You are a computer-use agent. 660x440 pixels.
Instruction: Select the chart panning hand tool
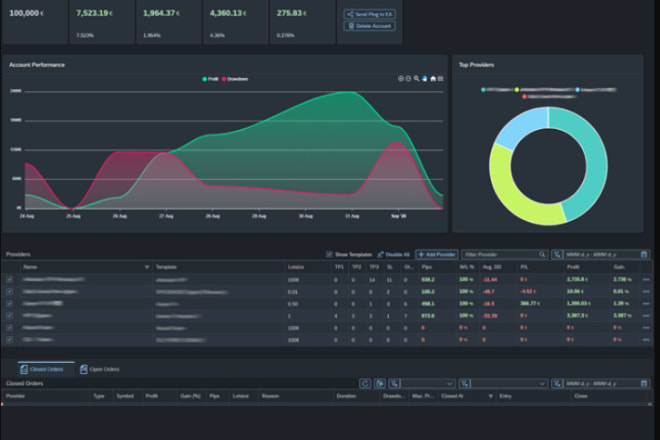[425, 79]
